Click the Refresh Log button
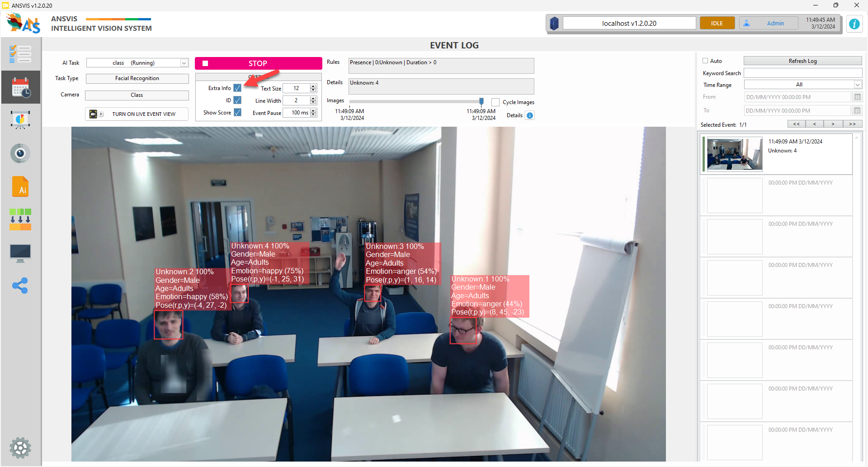This screenshot has width=868, height=467. click(802, 61)
